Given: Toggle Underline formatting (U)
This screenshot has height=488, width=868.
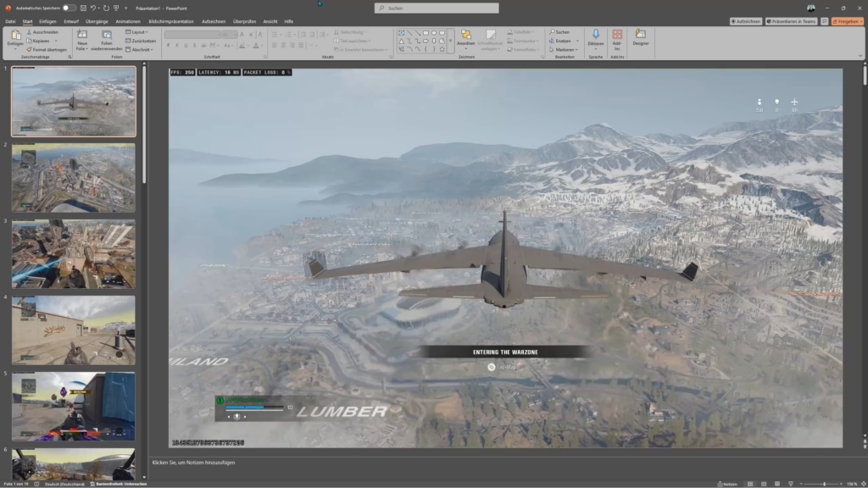Looking at the screenshot, I should click(x=186, y=46).
